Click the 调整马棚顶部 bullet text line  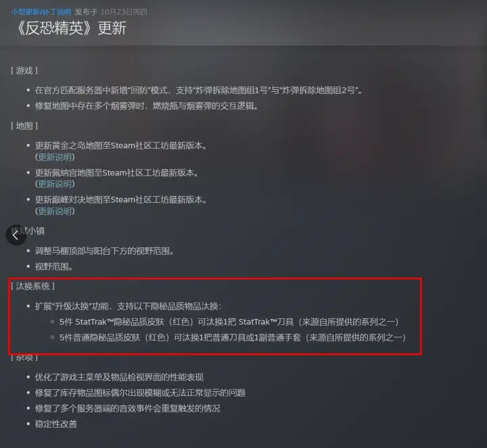104,251
